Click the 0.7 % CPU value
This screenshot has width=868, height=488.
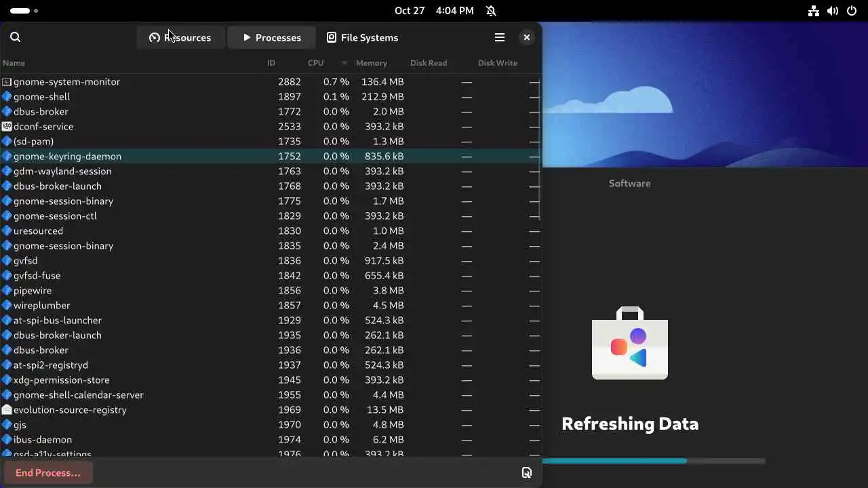pyautogui.click(x=336, y=81)
